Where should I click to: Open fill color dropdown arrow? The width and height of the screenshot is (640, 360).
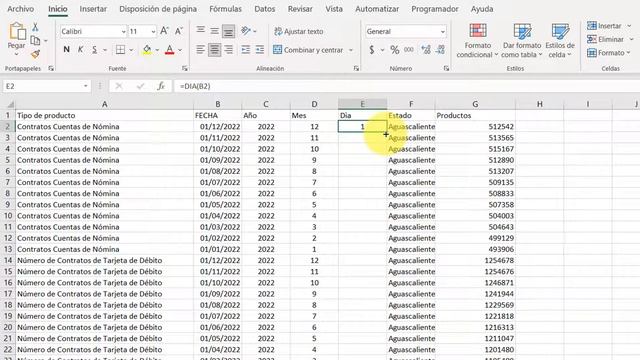157,50
